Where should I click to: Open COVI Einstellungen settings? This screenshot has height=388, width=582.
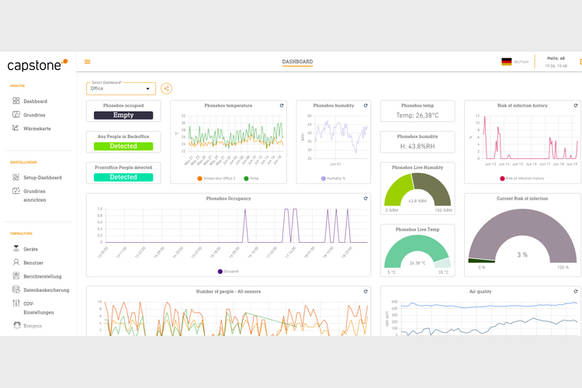(x=39, y=308)
